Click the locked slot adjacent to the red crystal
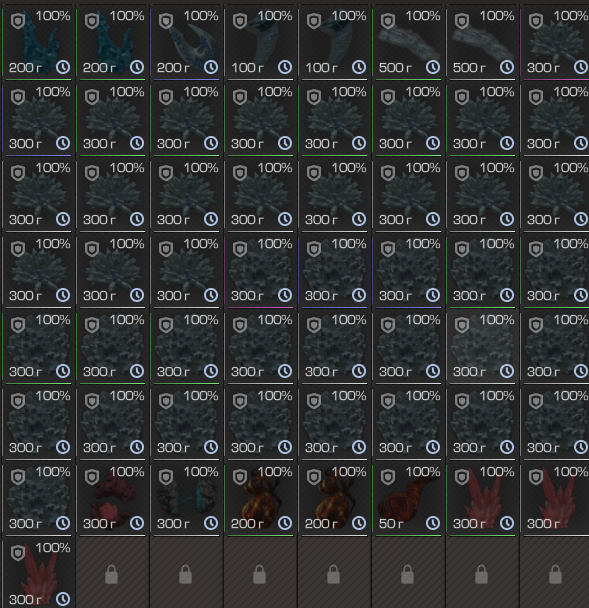Screen dimensions: 589x608 (112, 574)
